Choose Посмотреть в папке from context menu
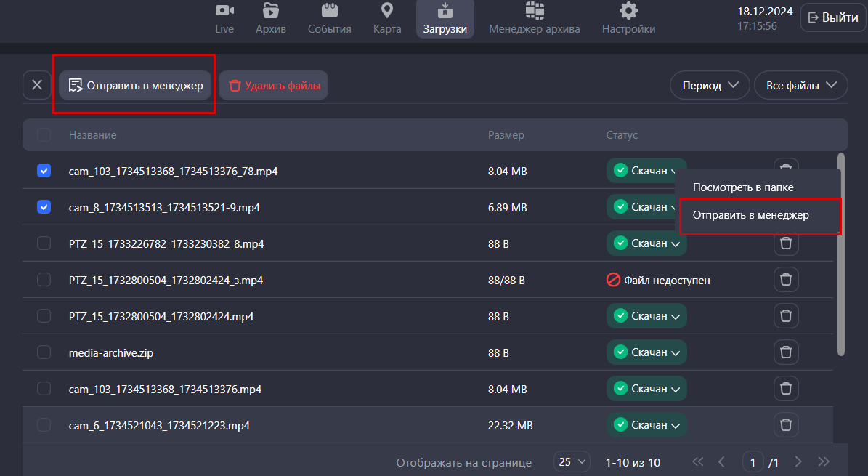The width and height of the screenshot is (868, 476). pyautogui.click(x=742, y=187)
